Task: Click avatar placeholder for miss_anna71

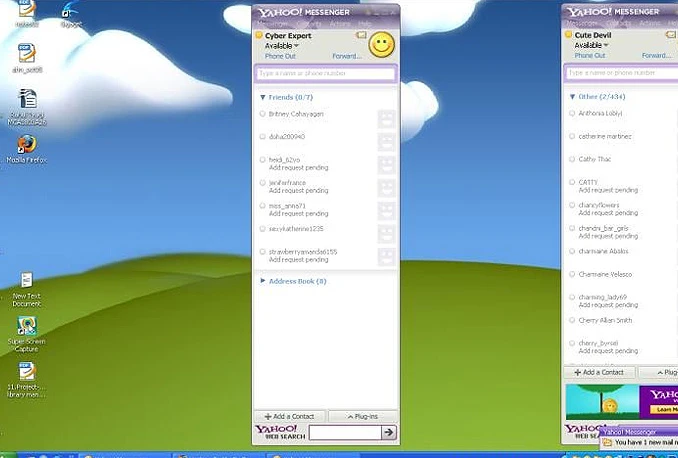Action: tap(386, 211)
